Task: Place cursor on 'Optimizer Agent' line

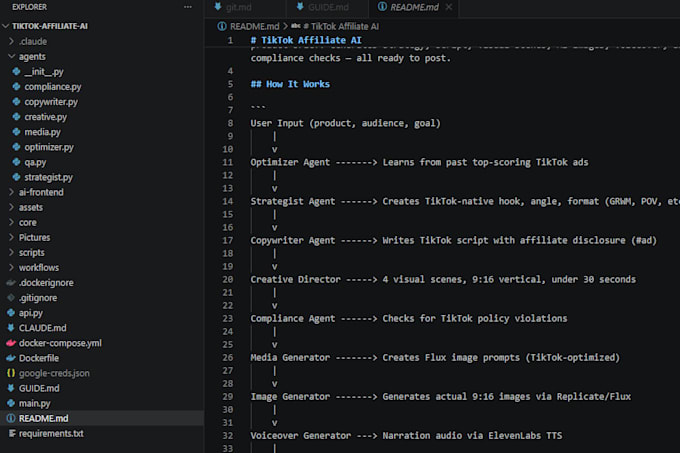Action: [x=419, y=162]
